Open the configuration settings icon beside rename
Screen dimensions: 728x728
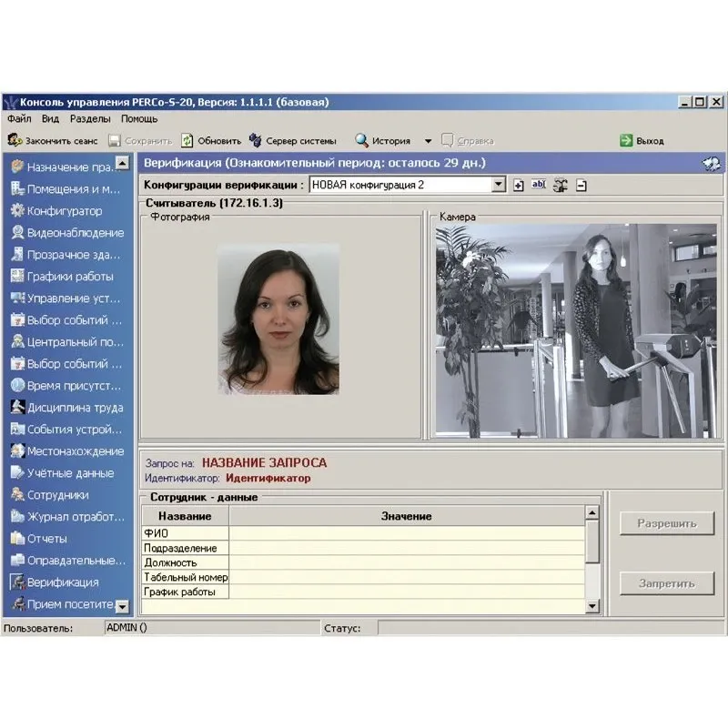click(x=561, y=186)
